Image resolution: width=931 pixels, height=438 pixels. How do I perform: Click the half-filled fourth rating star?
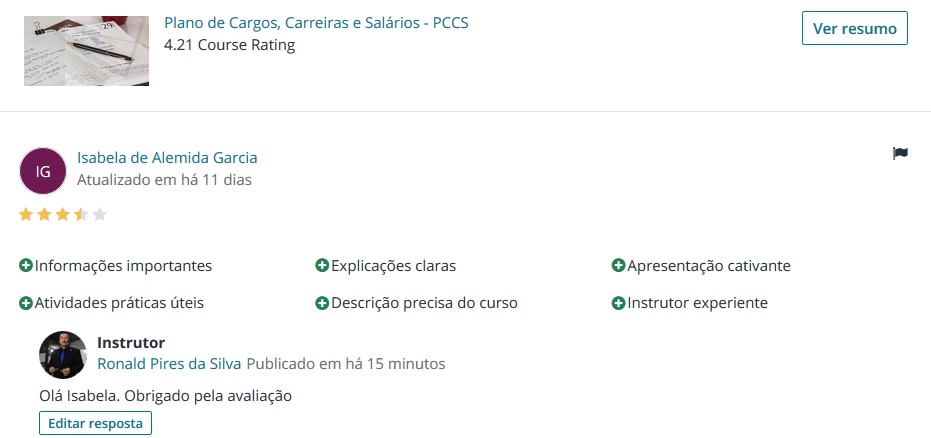(x=81, y=214)
